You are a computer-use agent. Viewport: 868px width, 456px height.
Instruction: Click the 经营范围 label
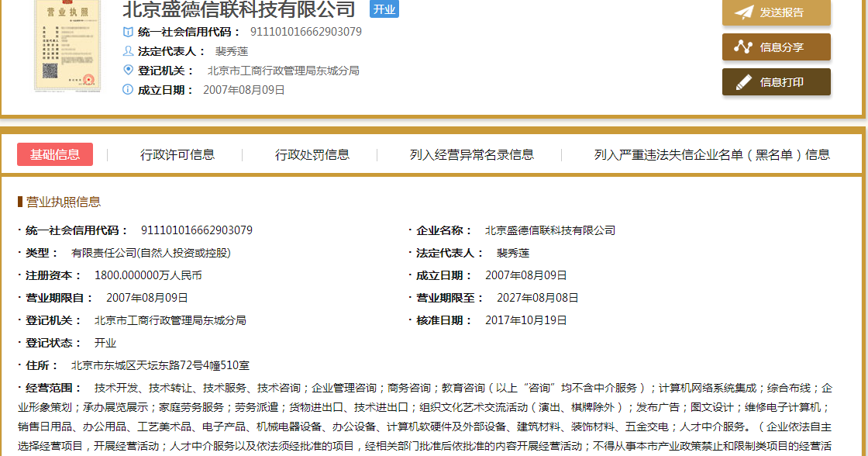[x=53, y=388]
